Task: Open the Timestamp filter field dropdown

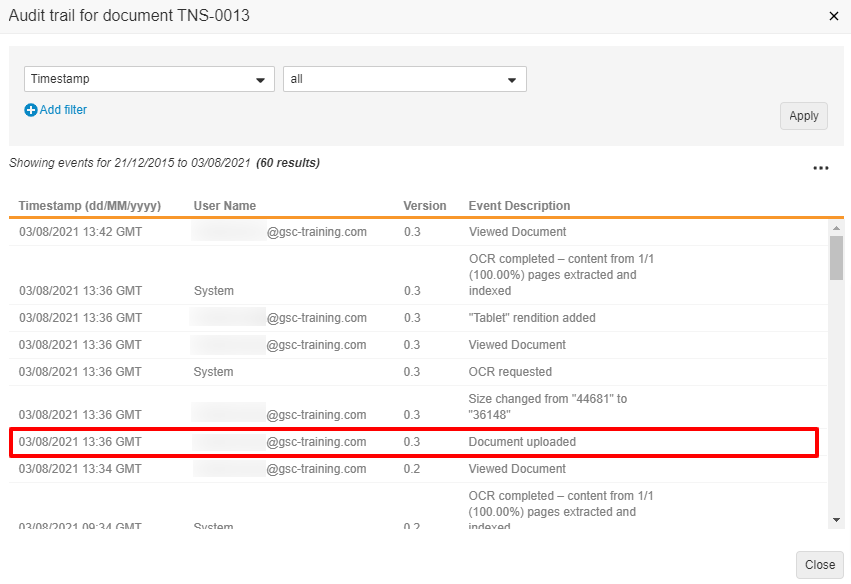Action: 149,80
